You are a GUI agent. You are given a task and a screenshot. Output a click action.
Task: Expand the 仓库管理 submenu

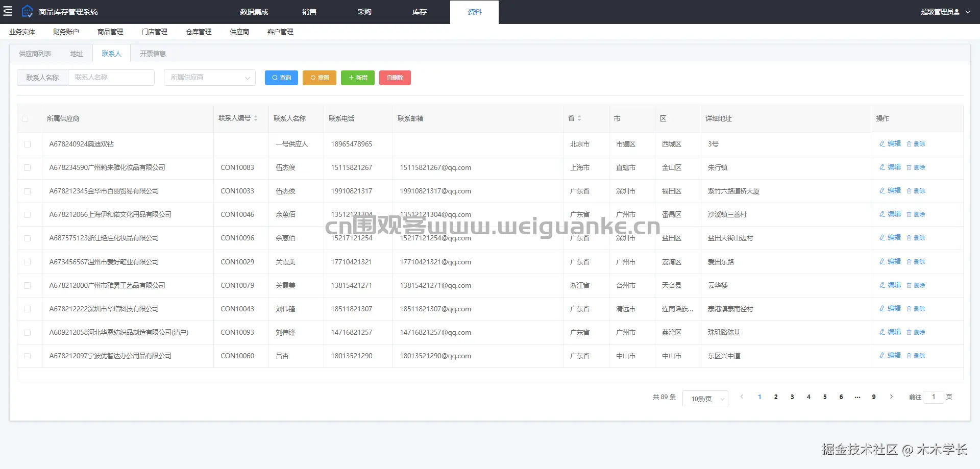click(199, 32)
